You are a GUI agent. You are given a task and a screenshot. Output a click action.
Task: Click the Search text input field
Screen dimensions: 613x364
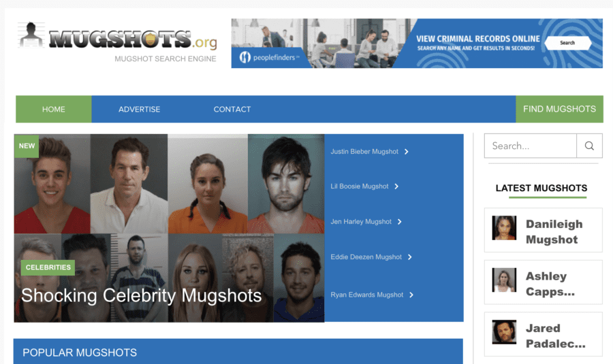[x=531, y=146]
